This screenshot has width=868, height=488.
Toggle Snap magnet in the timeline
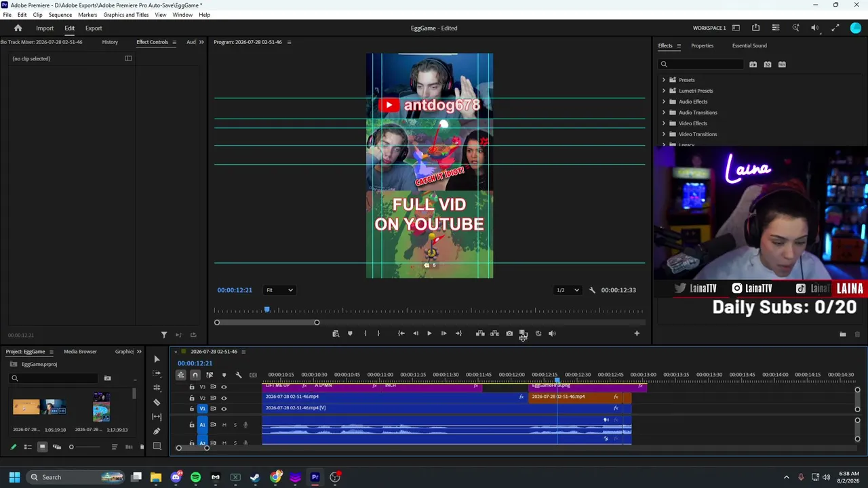[195, 375]
